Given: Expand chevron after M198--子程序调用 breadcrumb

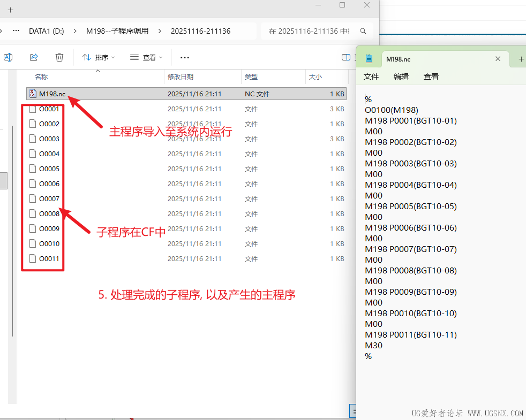Looking at the screenshot, I should 159,31.
